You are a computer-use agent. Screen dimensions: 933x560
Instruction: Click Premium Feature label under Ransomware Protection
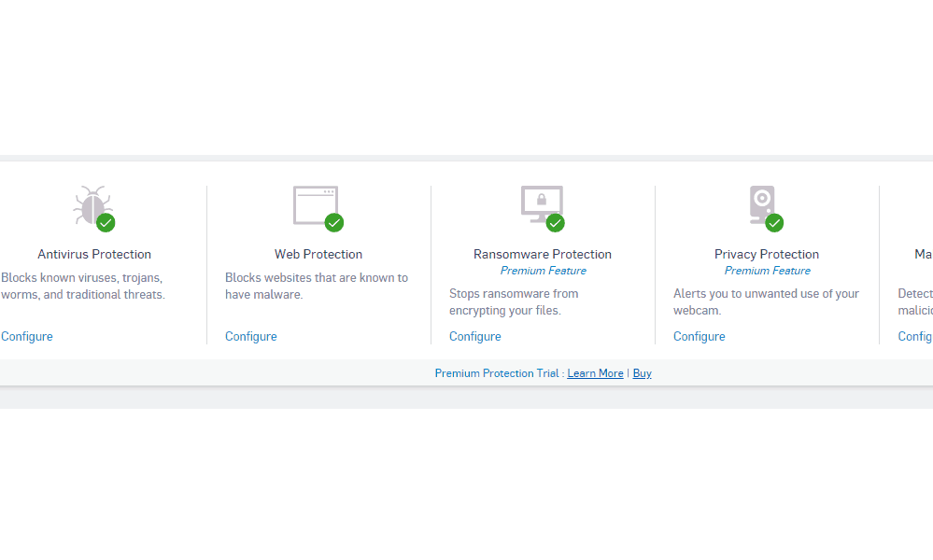(544, 271)
